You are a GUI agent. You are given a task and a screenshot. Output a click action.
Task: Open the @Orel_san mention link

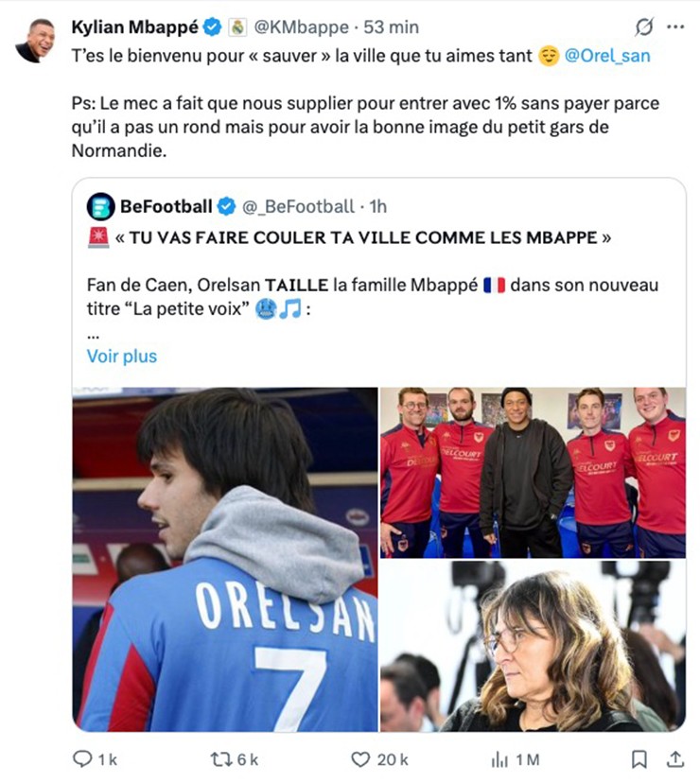point(607,55)
